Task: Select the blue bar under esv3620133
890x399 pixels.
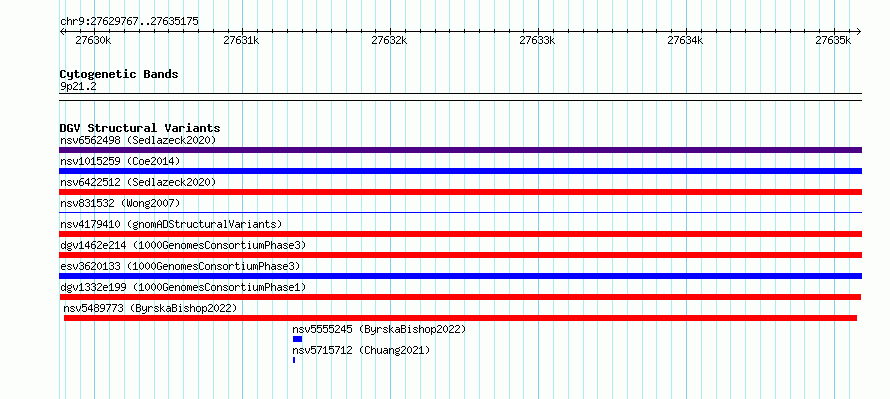Action: pyautogui.click(x=460, y=276)
